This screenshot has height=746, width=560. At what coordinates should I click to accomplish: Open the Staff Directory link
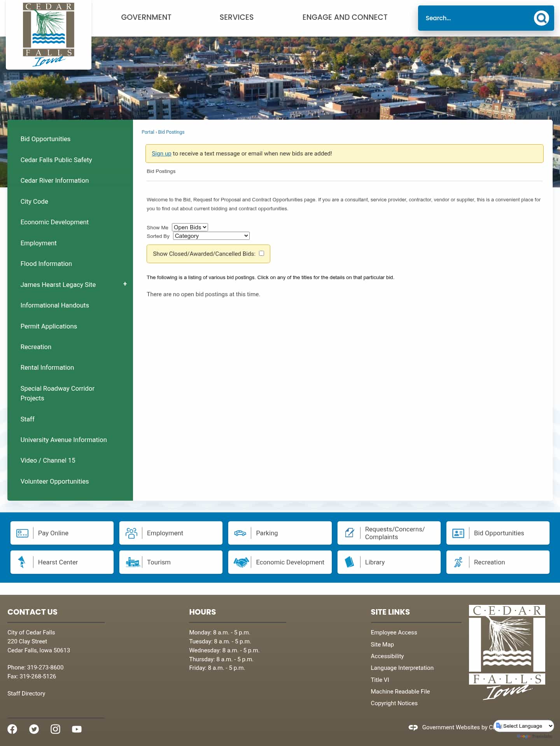click(x=26, y=694)
